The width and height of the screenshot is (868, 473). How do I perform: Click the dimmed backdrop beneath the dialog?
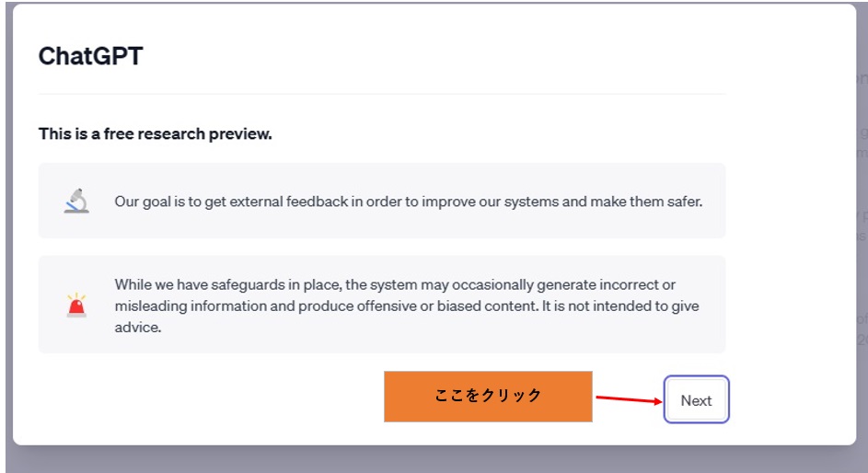[x=433, y=460]
